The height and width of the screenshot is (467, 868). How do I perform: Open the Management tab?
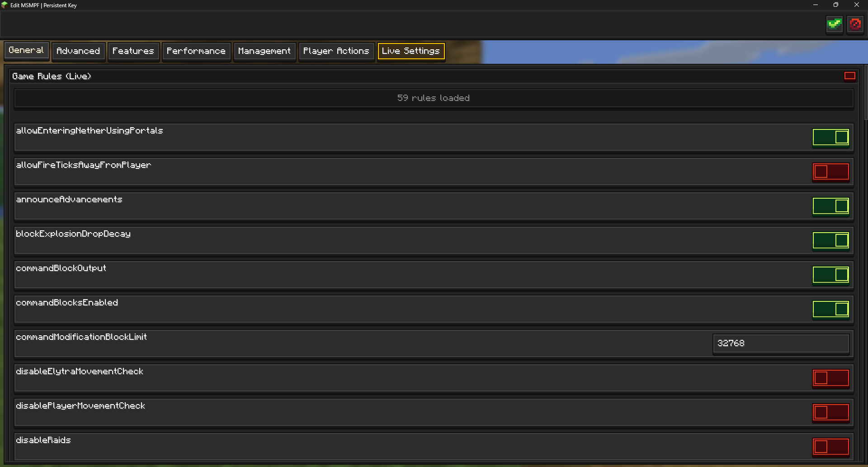point(264,51)
